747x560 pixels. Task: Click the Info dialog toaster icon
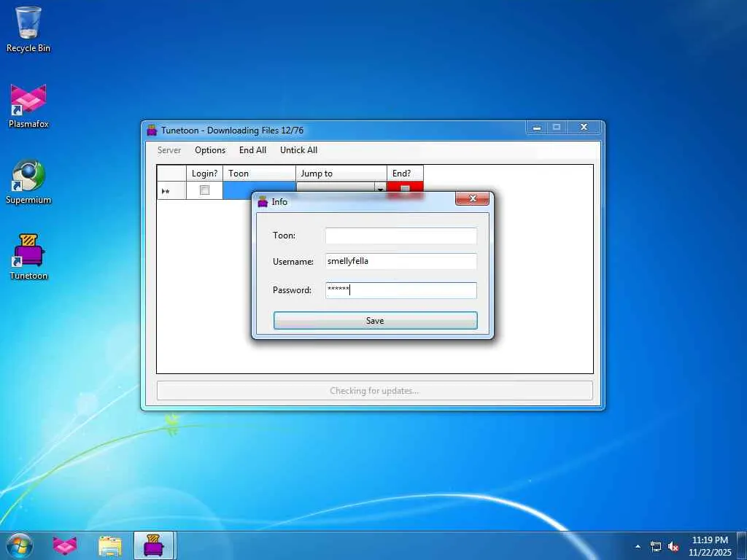pyautogui.click(x=263, y=202)
